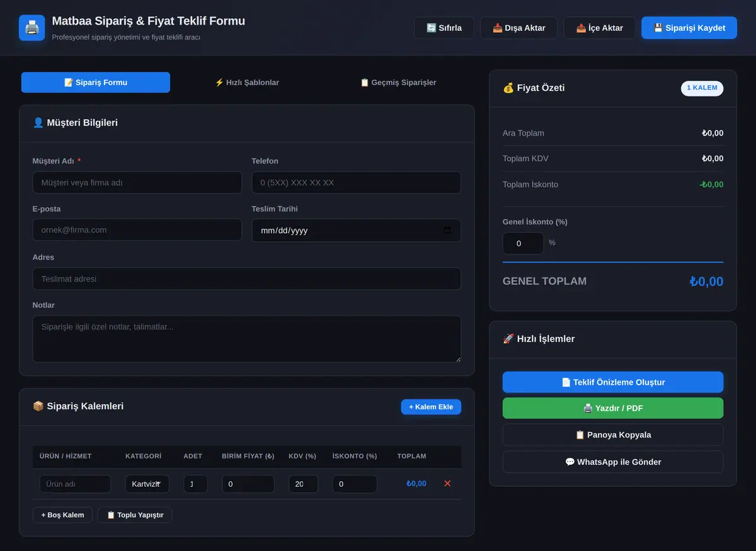Focus the Genel İskonto percentage field
This screenshot has height=551, width=756.
[x=523, y=243]
